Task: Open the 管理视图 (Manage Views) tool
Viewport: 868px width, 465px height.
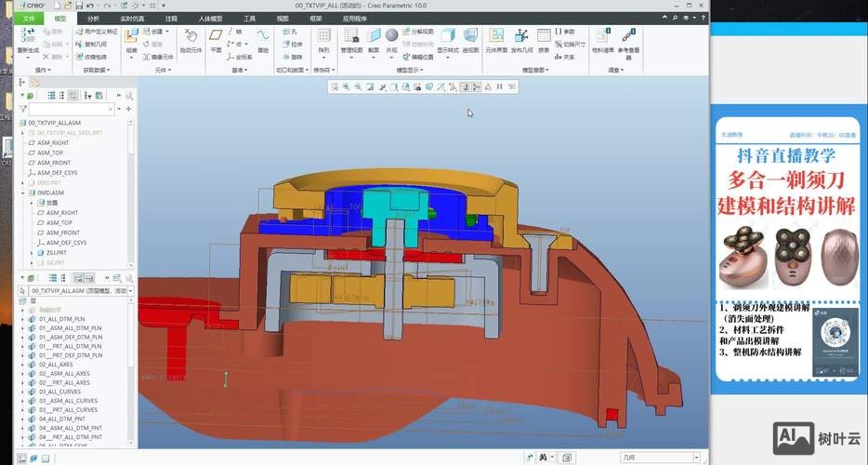Action: tap(350, 38)
